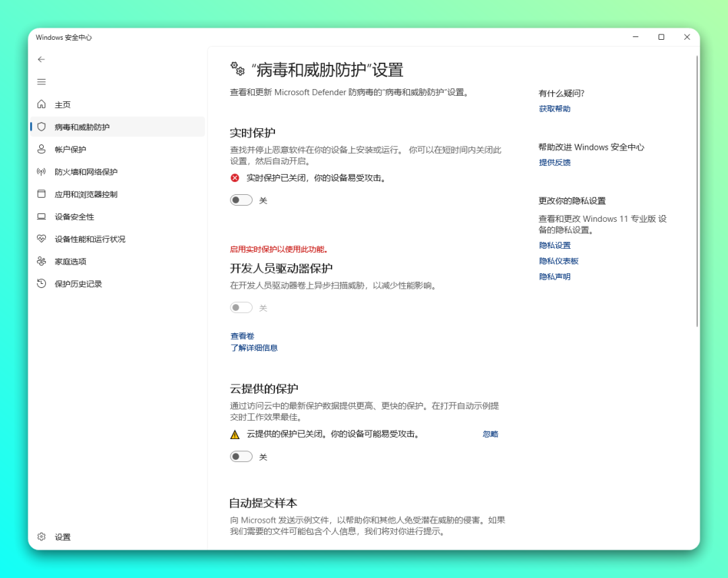Image resolution: width=728 pixels, height=578 pixels.
Task: Open 应用和浏览器控制 in the sidebar
Action: tap(86, 194)
